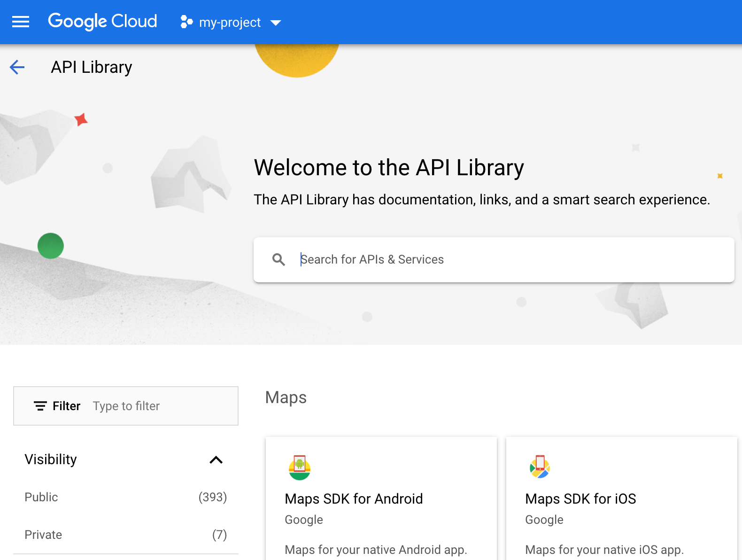The image size is (742, 560).
Task: Click the Visibility section heading
Action: pyautogui.click(x=51, y=459)
